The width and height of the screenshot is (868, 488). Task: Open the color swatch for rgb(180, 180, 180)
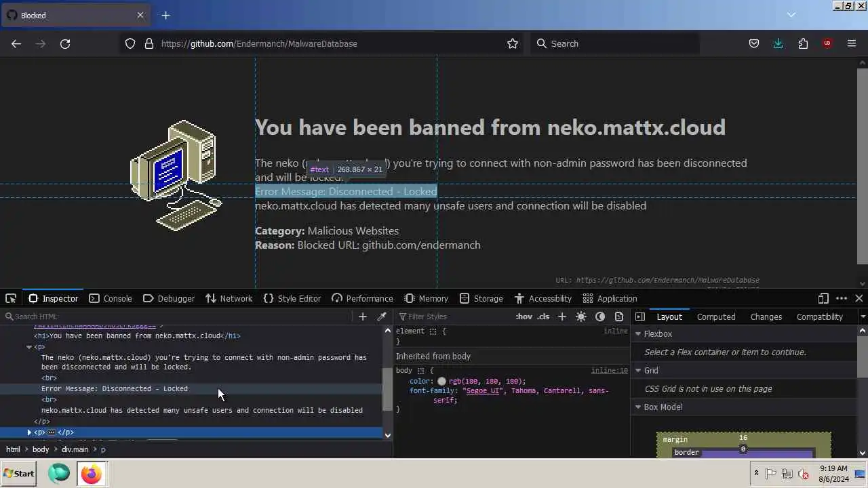tap(441, 382)
